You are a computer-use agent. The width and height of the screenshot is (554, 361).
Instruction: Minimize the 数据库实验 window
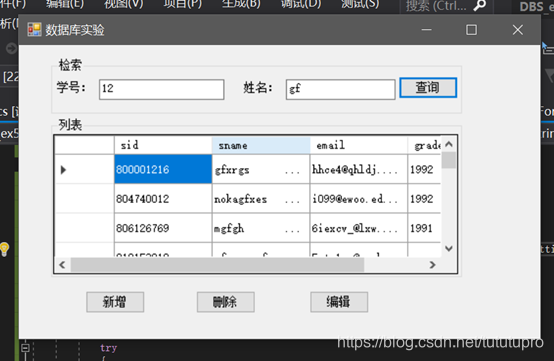pos(426,30)
